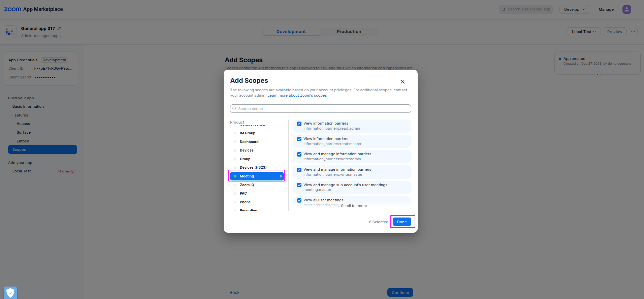Image resolution: width=644 pixels, height=299 pixels.
Task: Click the search icon in scope search field
Action: 234,109
